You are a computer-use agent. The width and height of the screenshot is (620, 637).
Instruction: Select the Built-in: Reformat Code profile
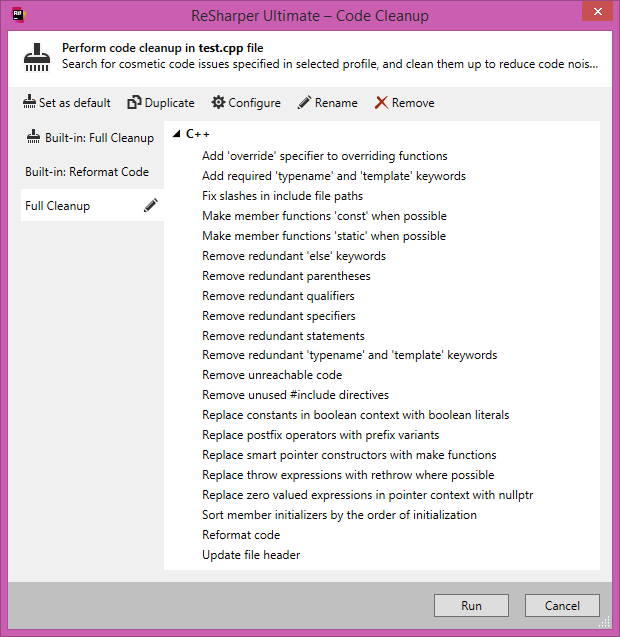click(92, 171)
